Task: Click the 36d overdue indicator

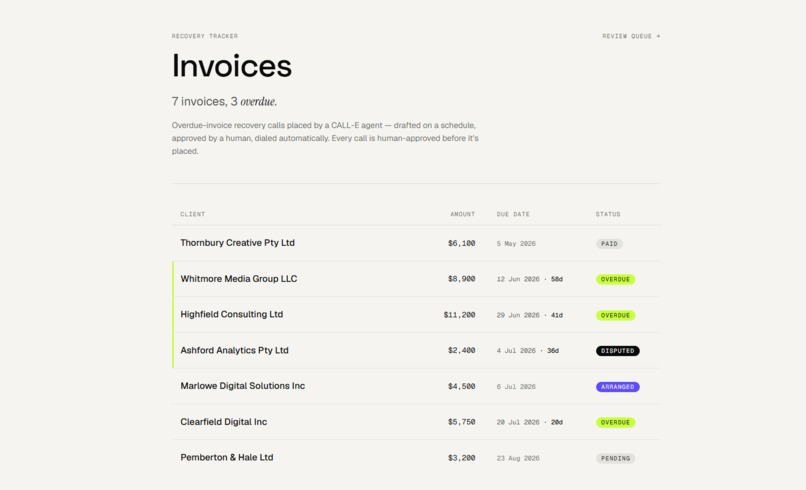Action: click(553, 351)
